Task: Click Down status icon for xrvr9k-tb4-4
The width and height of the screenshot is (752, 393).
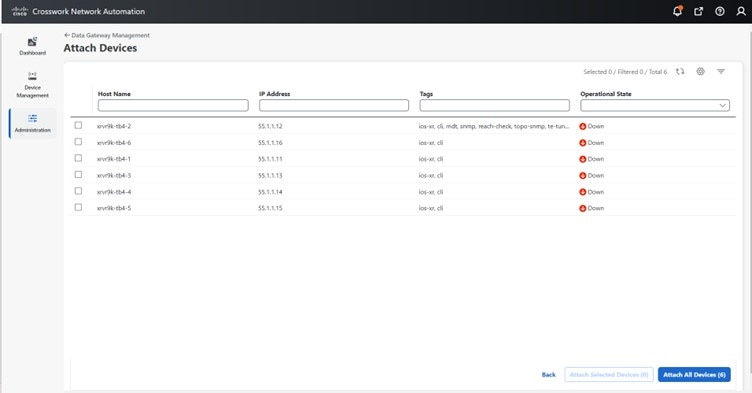Action: coord(583,192)
